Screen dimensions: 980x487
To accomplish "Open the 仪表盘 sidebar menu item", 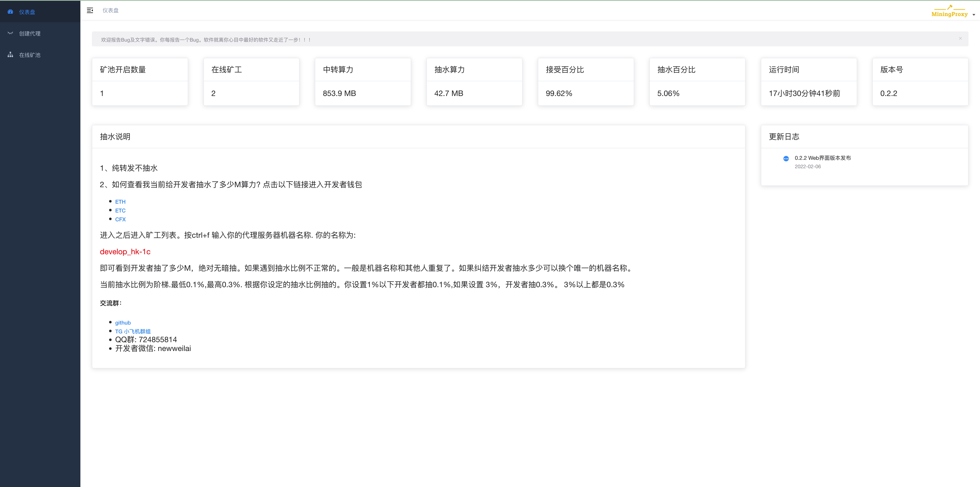I will coord(27,12).
